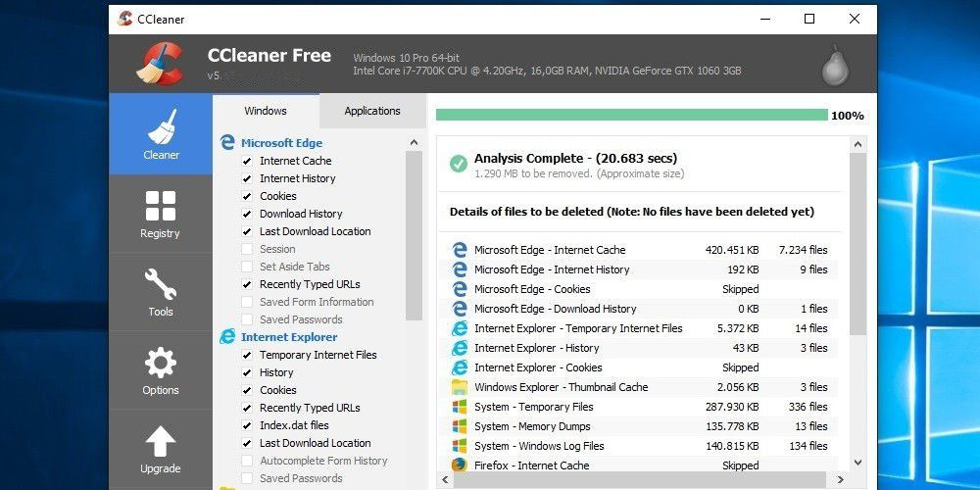This screenshot has width=980, height=490.
Task: Open the Cleaner section broom icon
Action: tap(162, 126)
